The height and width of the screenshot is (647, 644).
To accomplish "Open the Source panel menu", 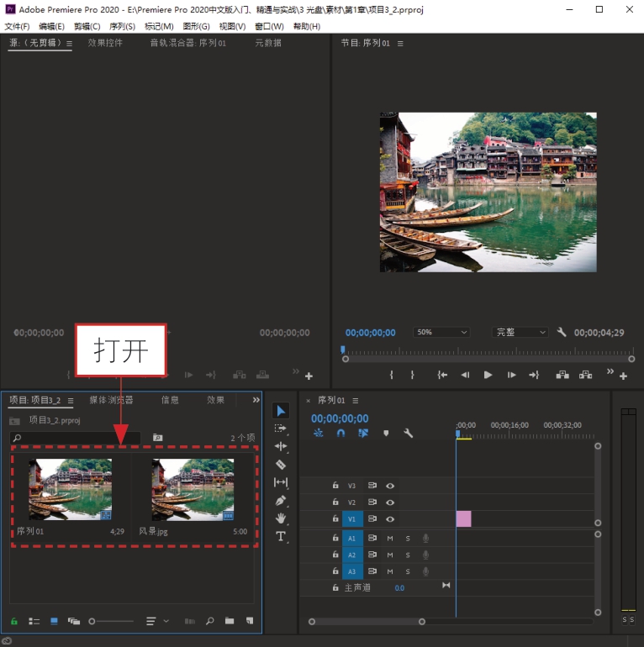I will (x=69, y=44).
